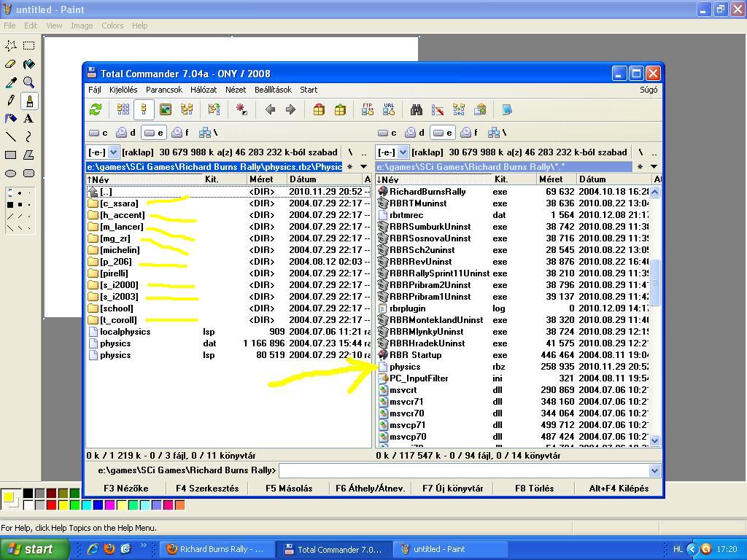Switch left panel to drive f
747x560 pixels.
pos(181,133)
